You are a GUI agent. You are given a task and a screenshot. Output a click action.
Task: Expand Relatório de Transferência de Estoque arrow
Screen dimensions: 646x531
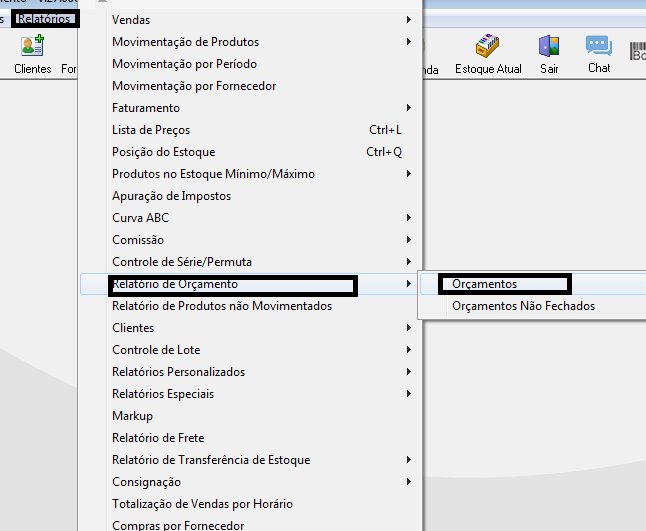click(409, 459)
